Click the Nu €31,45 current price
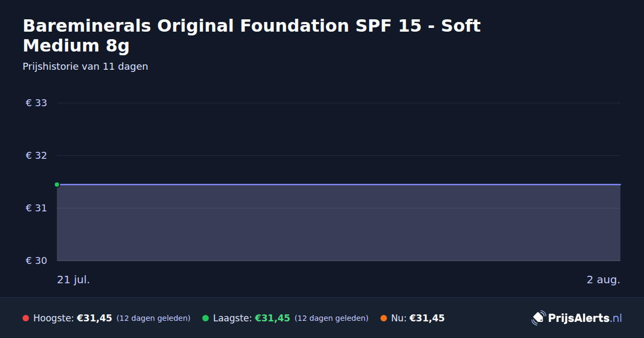 [427, 318]
